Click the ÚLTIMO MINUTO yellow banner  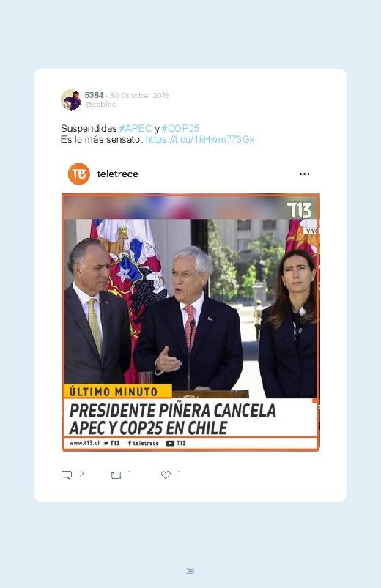click(x=117, y=392)
